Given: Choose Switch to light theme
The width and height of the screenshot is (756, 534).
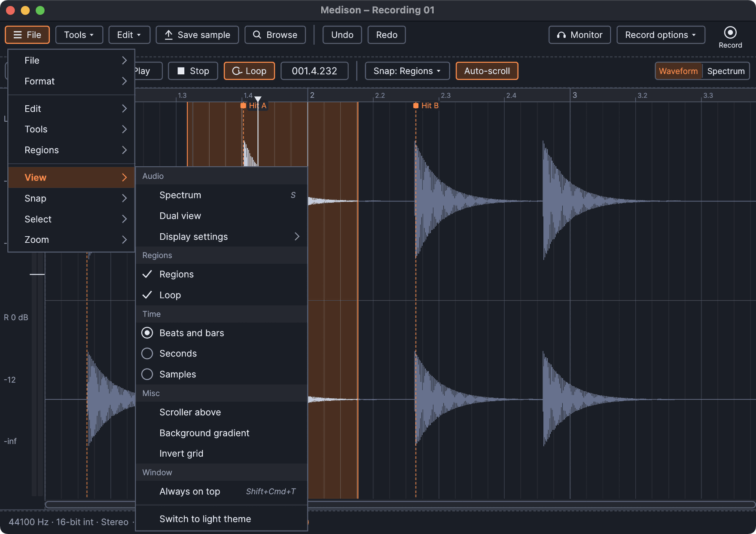Looking at the screenshot, I should pyautogui.click(x=221, y=519).
